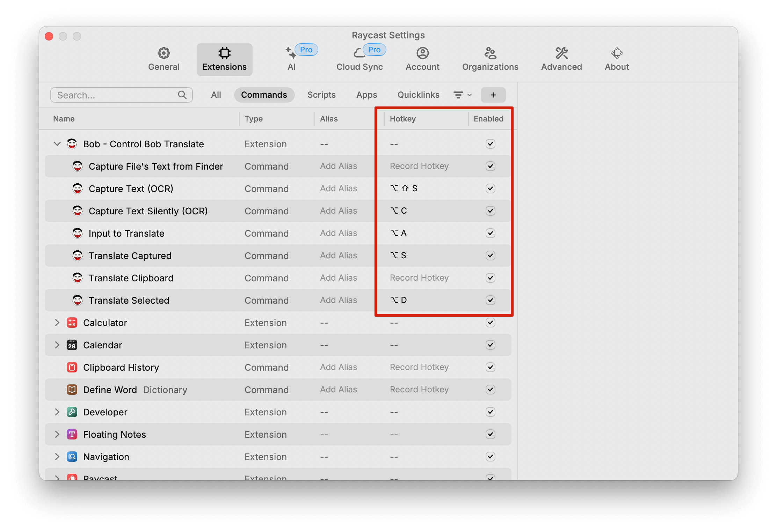Click icon beside Input to Translate
Viewport: 777px width, 532px height.
coord(78,233)
